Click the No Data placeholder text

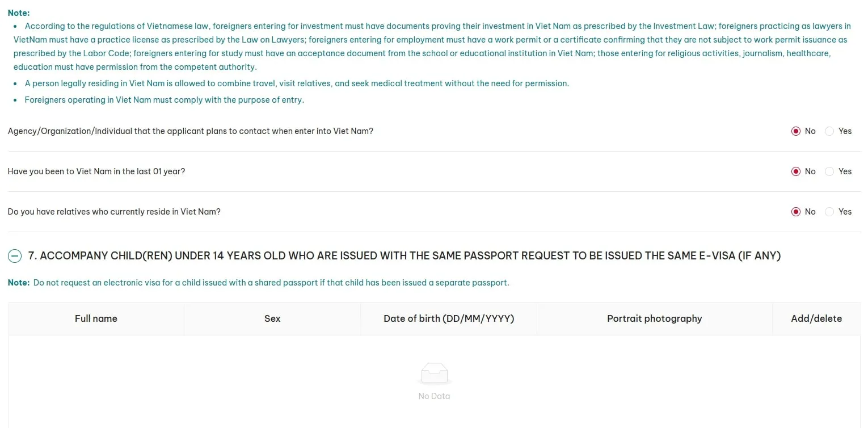point(434,396)
